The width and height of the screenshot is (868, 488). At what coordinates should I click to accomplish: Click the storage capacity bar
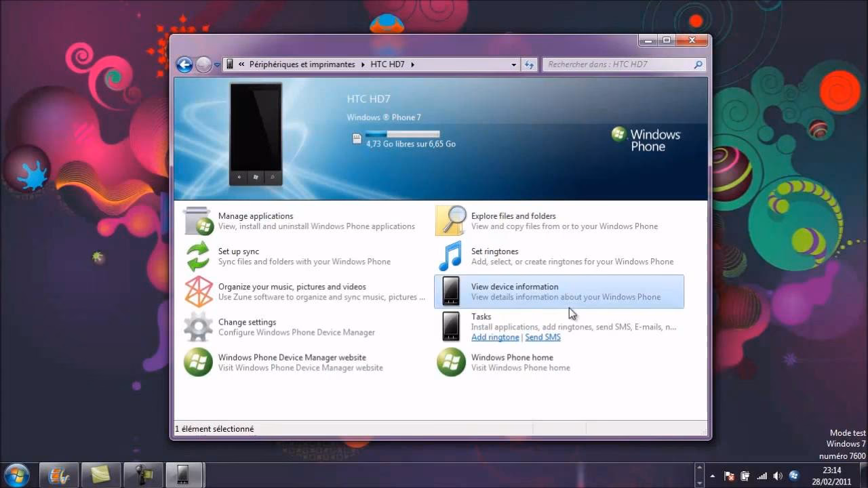click(402, 134)
